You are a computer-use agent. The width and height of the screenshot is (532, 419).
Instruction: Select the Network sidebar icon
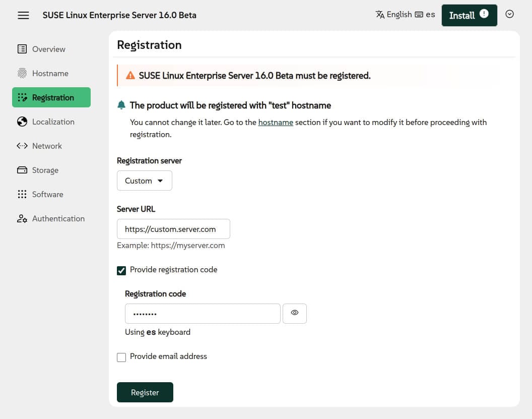(22, 146)
